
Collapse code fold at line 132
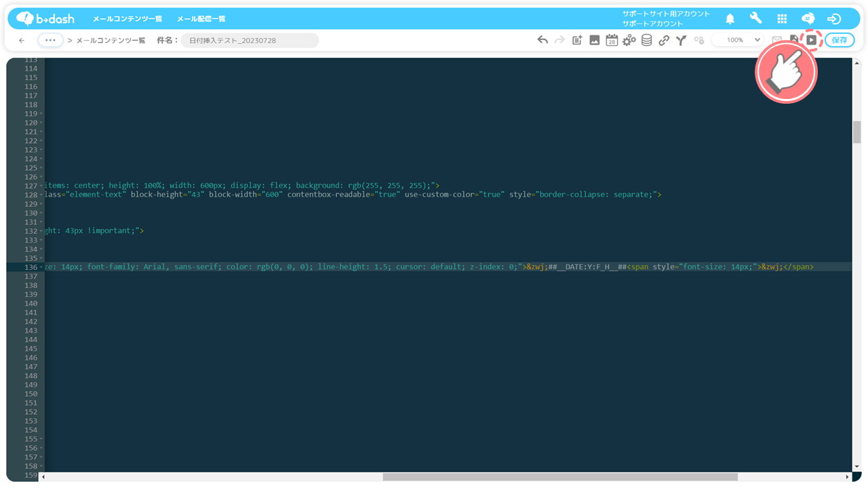coord(41,230)
